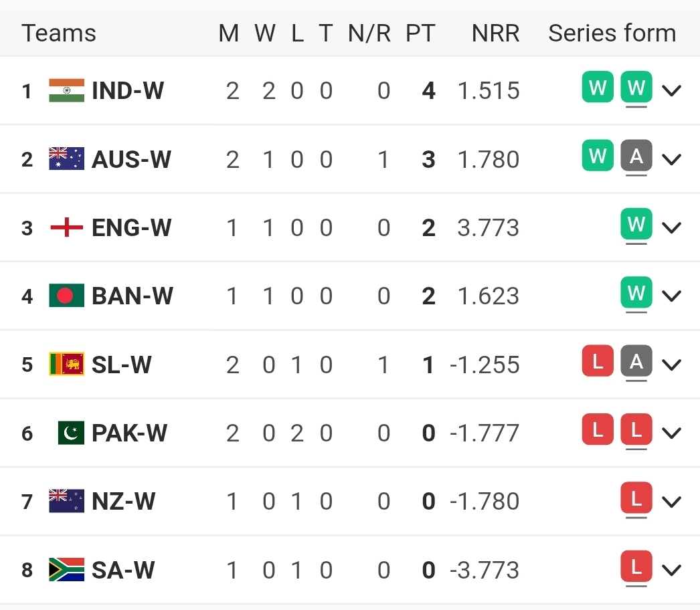The width and height of the screenshot is (700, 610).
Task: Open the BAN-W team name link
Action: (132, 296)
